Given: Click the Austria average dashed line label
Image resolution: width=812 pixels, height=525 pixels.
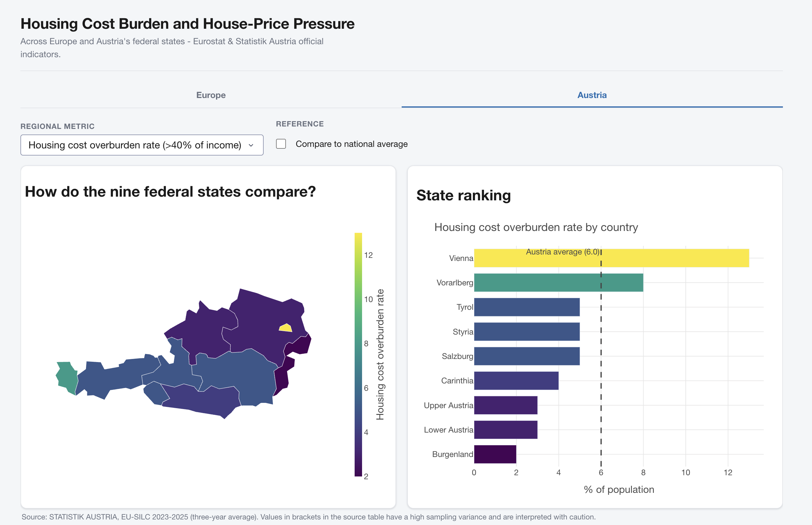Looking at the screenshot, I should point(563,252).
